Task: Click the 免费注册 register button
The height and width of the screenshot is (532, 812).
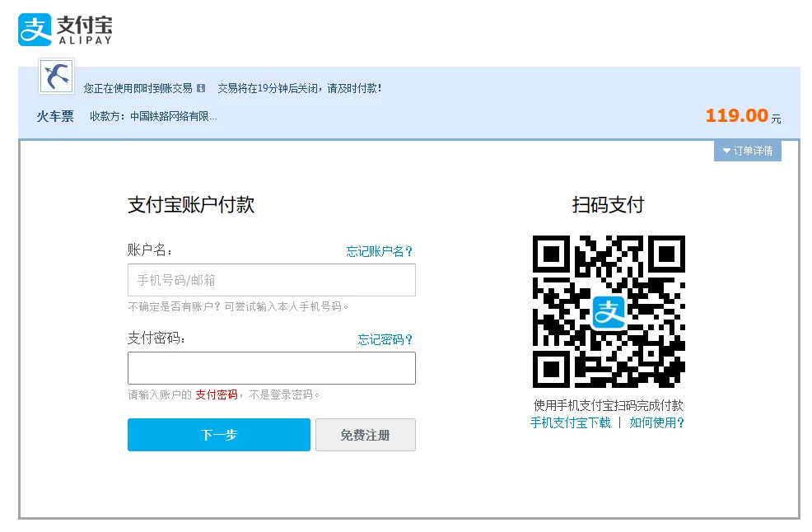Action: (365, 435)
